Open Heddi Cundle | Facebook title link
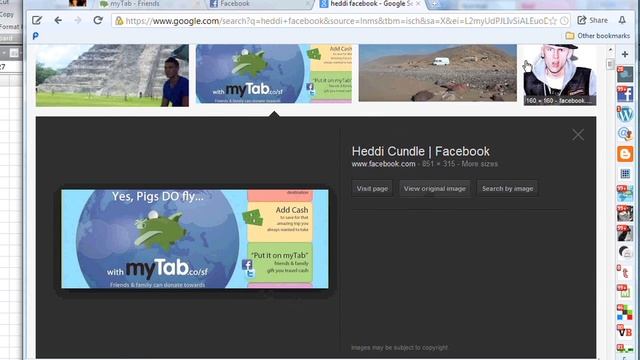This screenshot has width=640, height=360. pyautogui.click(x=420, y=151)
